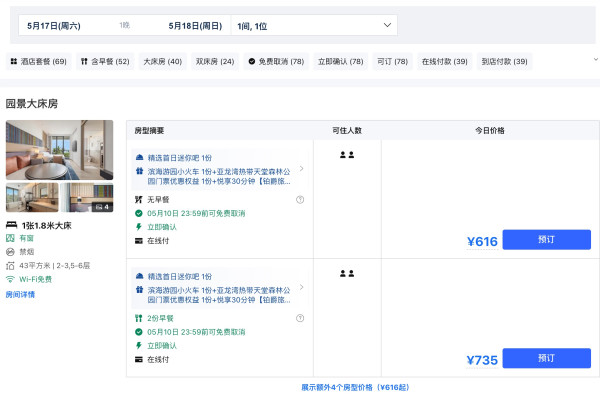Click gift icon in ¥616 row package
The image size is (600, 396).
pos(140,171)
